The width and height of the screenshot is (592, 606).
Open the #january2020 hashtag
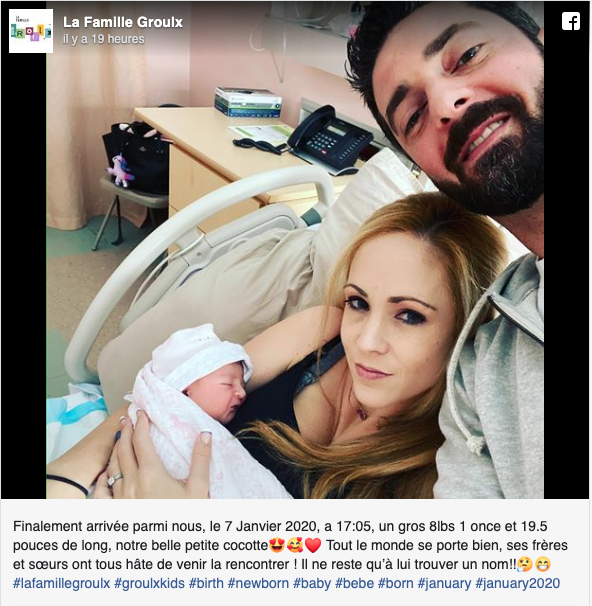click(x=517, y=583)
